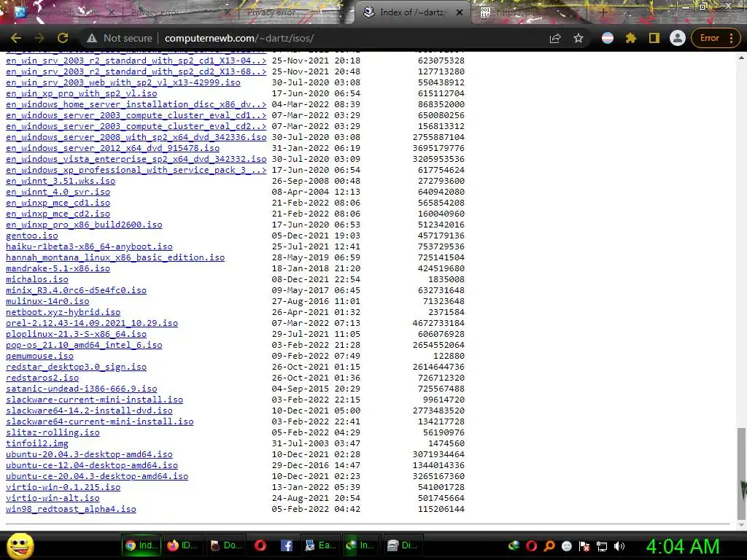
Task: Close the Index of /~dartz tab
Action: click(460, 12)
